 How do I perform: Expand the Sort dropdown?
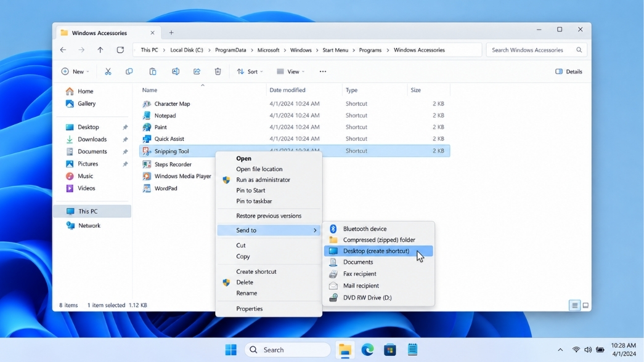click(250, 71)
